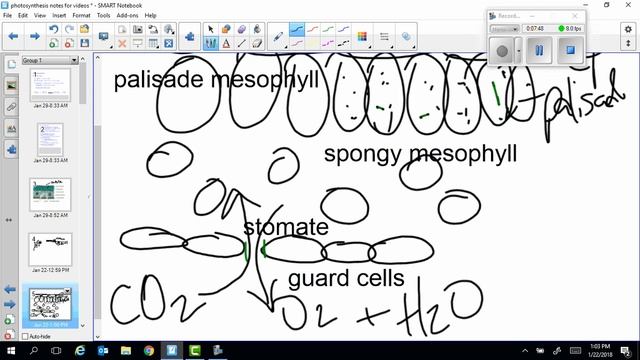Insert a table from the toolbar
This screenshot has height=360, width=640.
point(153,43)
